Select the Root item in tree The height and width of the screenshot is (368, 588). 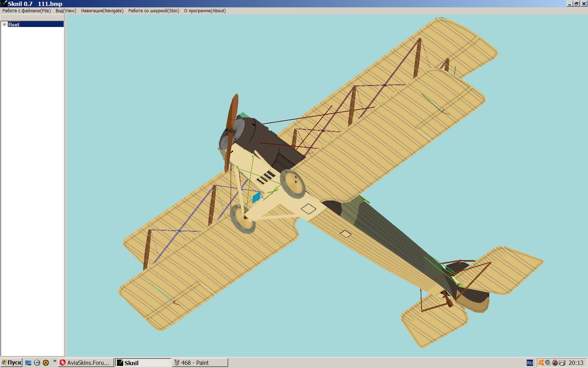point(14,25)
